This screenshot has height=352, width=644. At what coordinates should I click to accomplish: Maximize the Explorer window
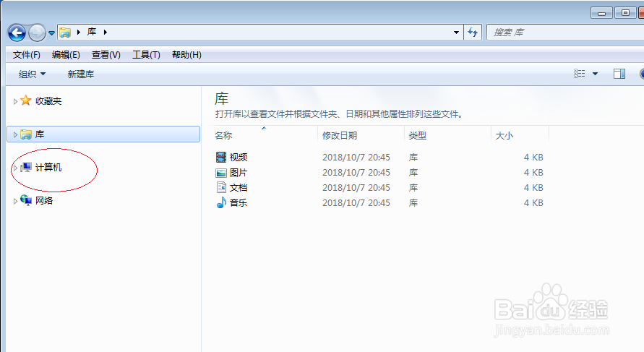click(625, 13)
